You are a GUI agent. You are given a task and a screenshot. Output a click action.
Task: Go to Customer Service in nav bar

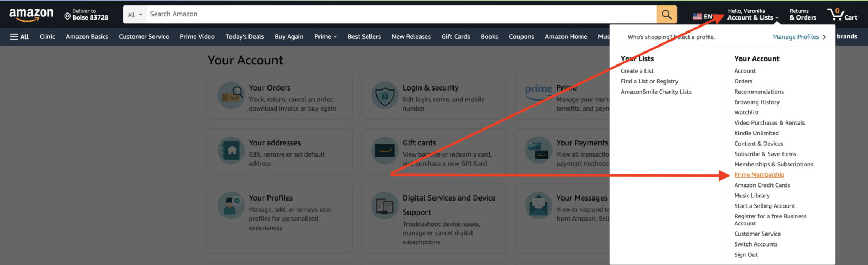point(144,37)
